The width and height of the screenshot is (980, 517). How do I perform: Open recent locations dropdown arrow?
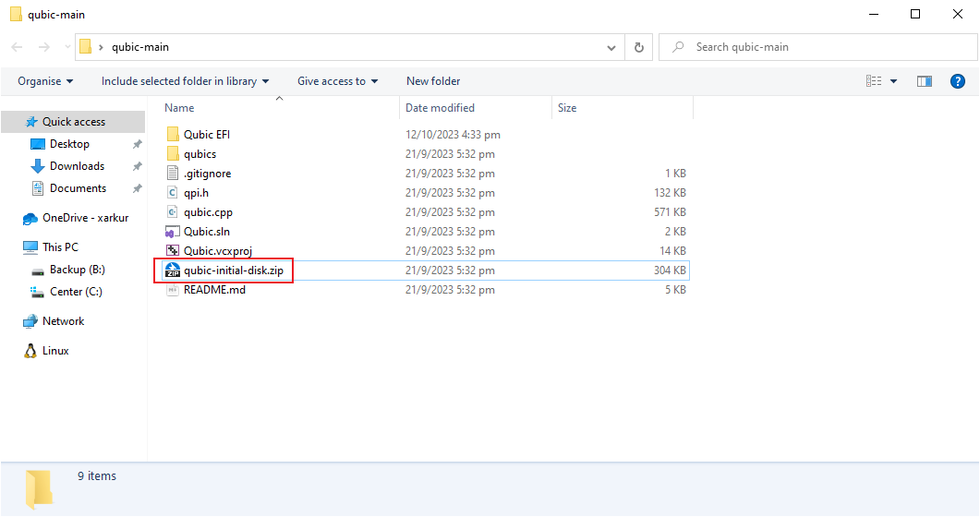click(67, 47)
